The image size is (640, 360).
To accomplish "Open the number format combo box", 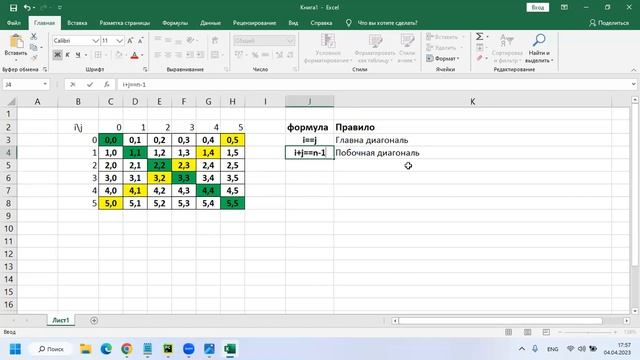I will (x=264, y=41).
